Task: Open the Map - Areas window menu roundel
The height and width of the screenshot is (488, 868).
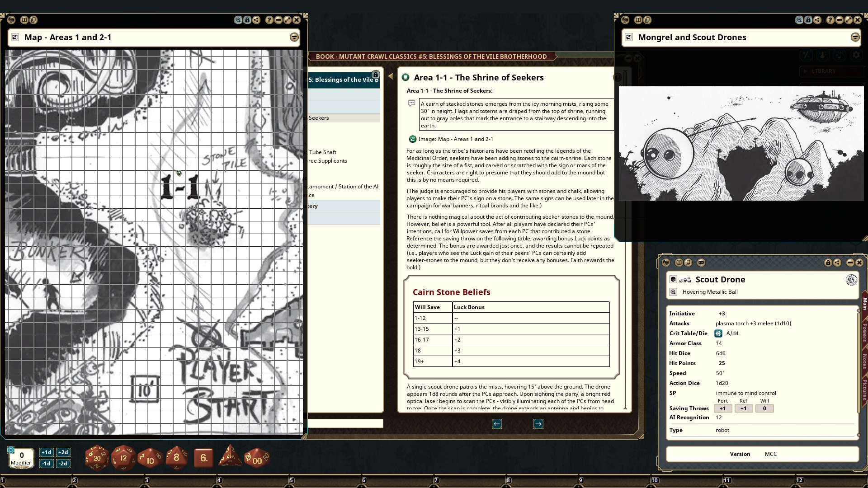Action: tap(11, 20)
